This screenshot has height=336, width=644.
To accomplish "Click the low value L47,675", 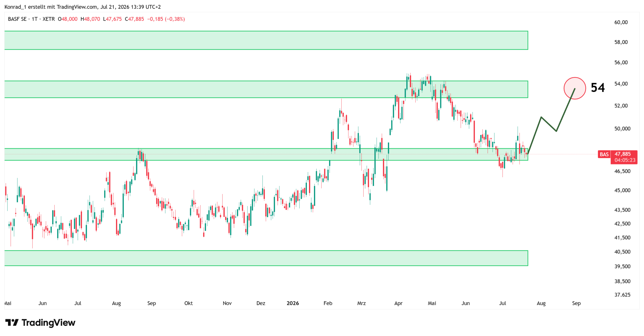I will [x=112, y=19].
